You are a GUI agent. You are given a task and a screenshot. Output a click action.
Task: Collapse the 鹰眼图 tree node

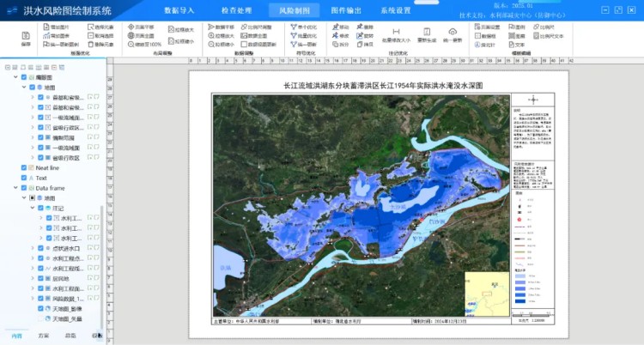coord(15,76)
